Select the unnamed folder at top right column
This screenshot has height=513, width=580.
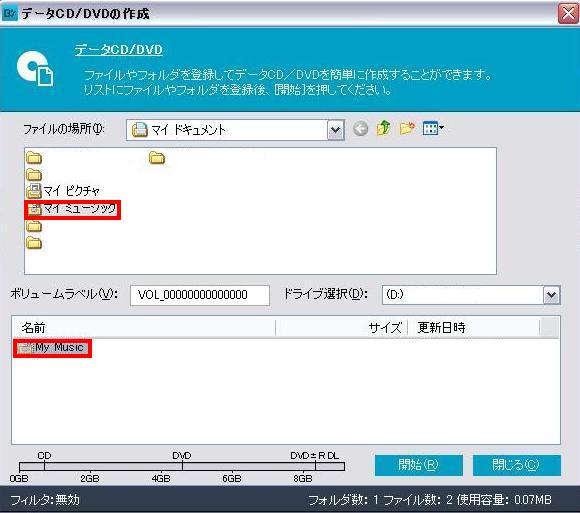tap(157, 158)
